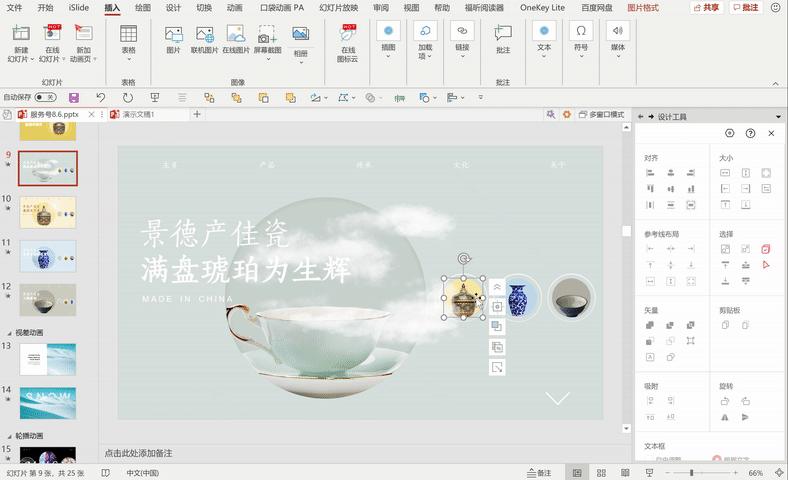Click the orange gear icon near 多窗口模式
The height and width of the screenshot is (480, 788).
point(567,115)
